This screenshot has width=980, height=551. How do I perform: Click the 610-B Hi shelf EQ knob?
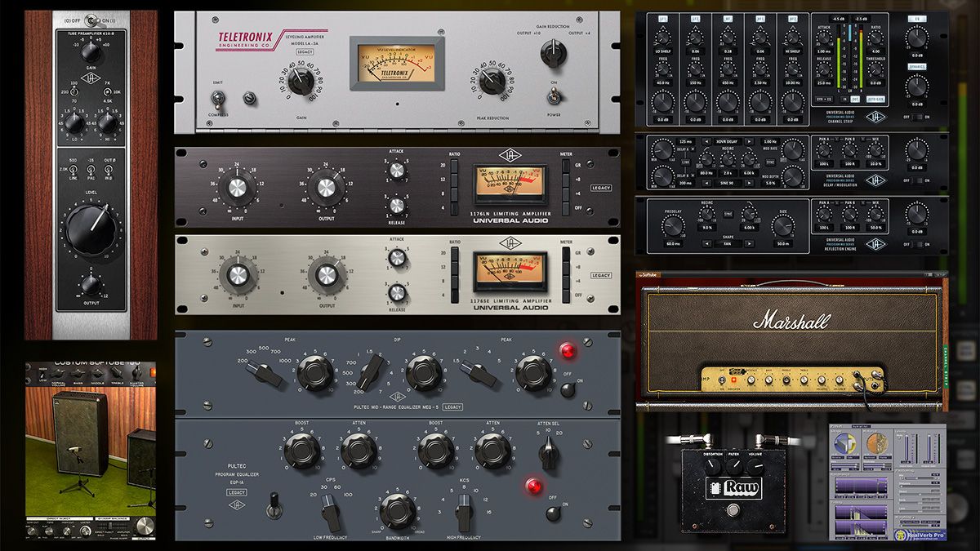[107, 123]
